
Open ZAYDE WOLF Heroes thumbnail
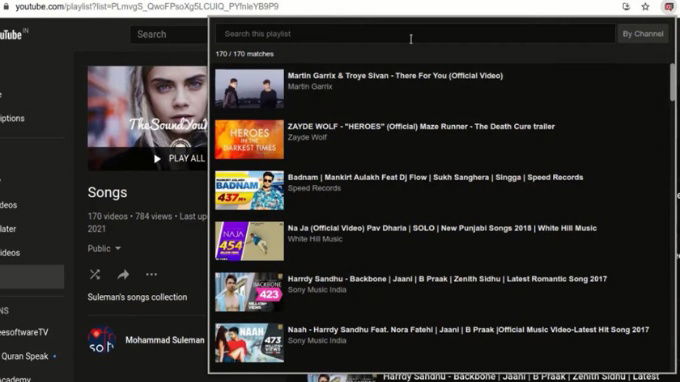point(249,139)
